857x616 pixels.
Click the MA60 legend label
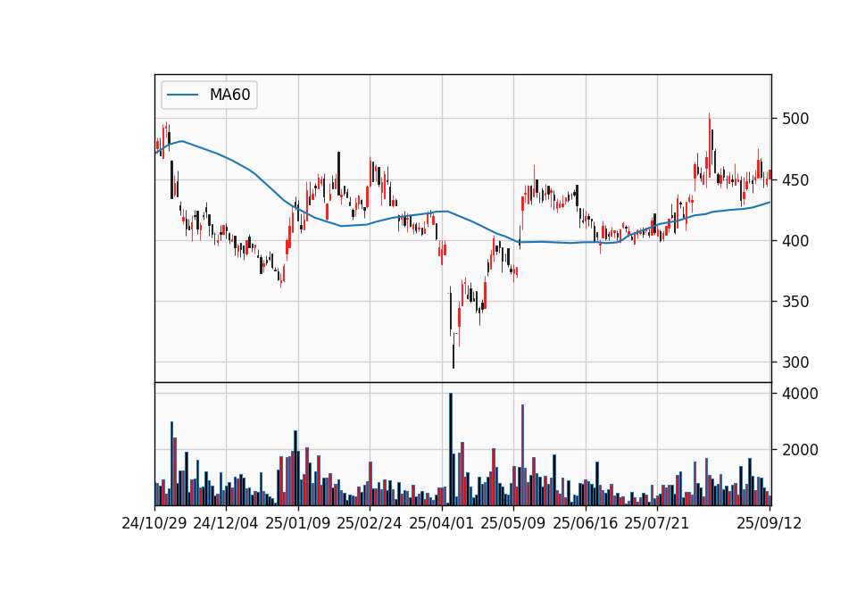tap(229, 96)
